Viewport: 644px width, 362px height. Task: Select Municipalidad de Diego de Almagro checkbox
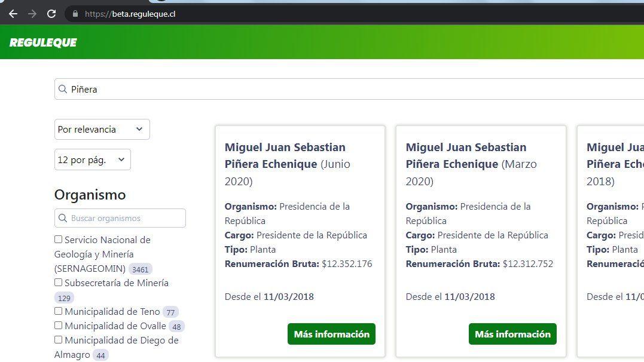click(59, 340)
